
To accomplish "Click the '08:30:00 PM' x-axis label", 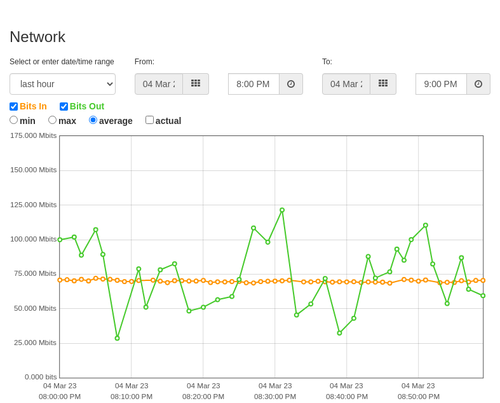I will click(x=275, y=397).
